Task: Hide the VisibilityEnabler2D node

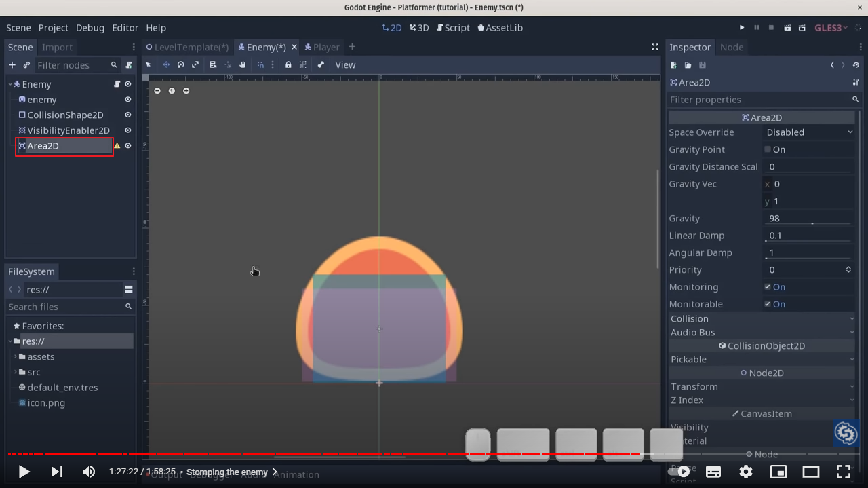Action: 127,130
